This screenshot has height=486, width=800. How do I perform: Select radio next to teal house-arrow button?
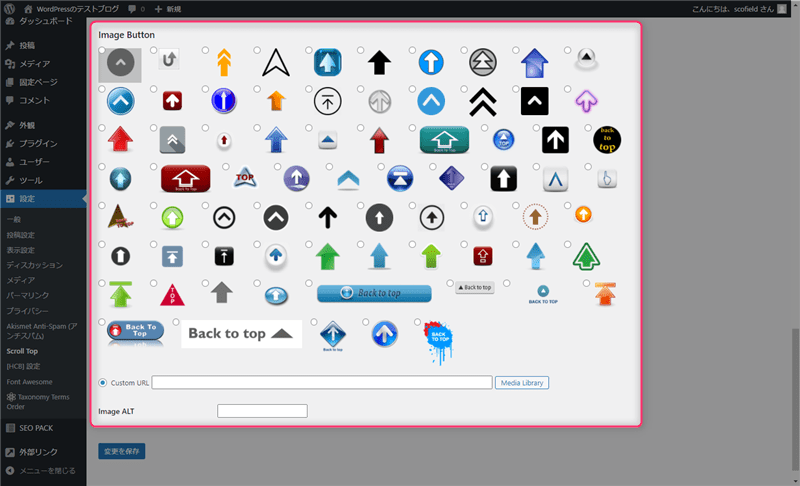point(412,127)
